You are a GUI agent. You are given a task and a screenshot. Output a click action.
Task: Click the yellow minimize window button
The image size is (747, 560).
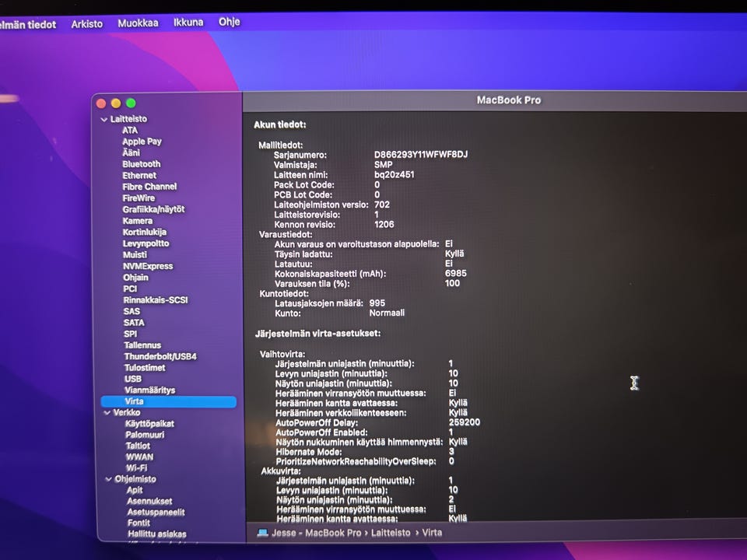click(x=116, y=103)
